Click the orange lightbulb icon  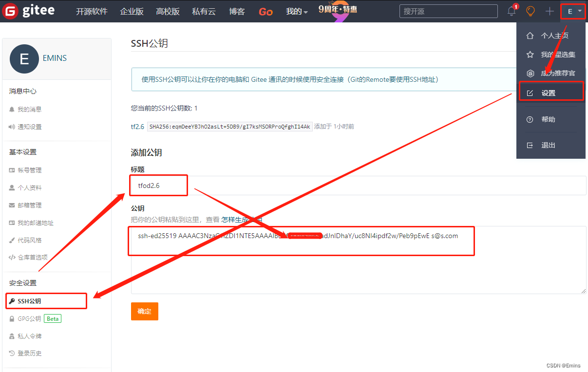tap(531, 11)
